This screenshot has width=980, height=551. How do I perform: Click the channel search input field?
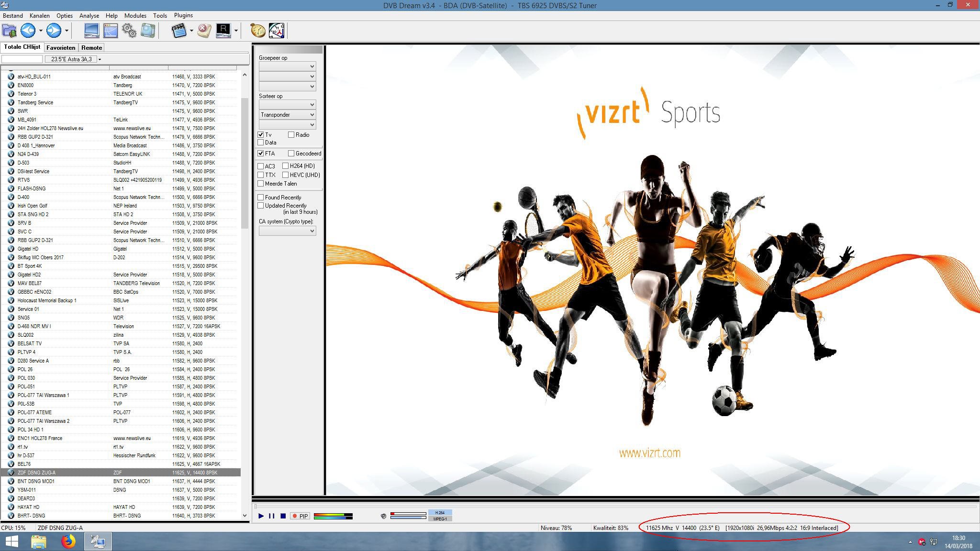pos(22,59)
